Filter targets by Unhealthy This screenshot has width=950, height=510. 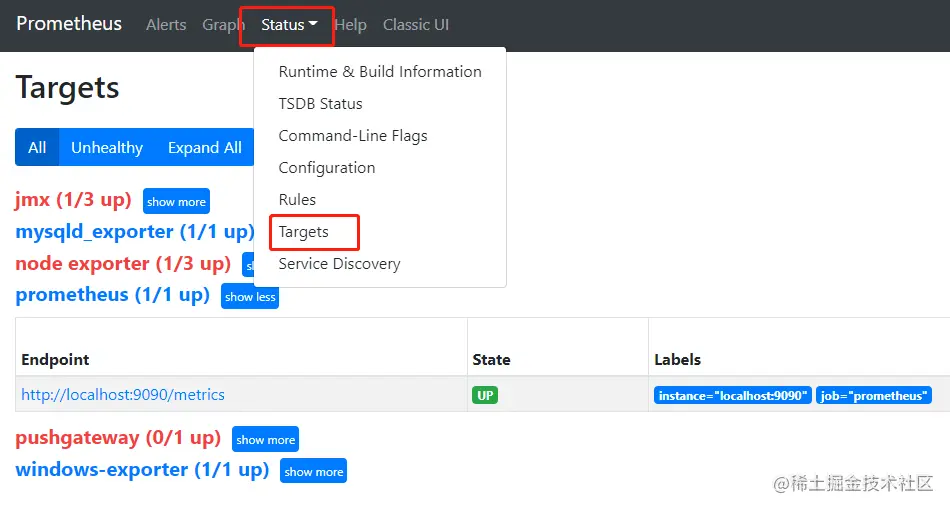(x=107, y=147)
